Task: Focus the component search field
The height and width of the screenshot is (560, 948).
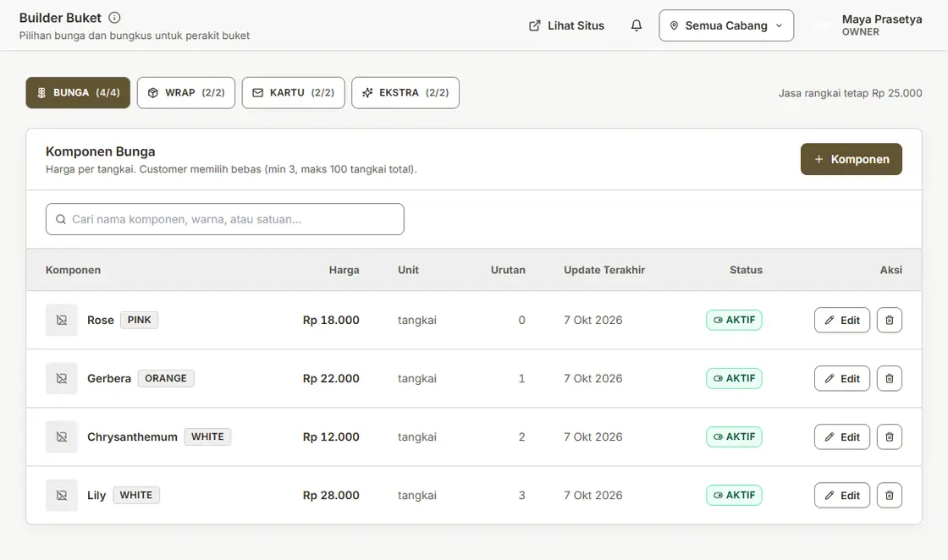Action: click(225, 219)
